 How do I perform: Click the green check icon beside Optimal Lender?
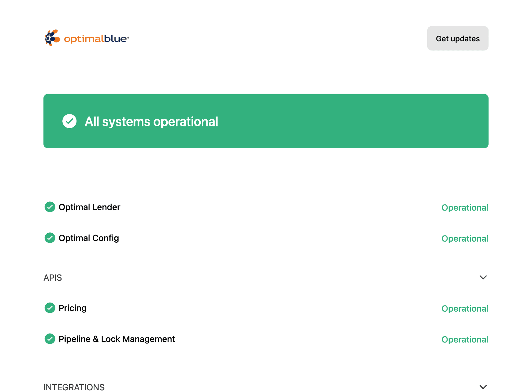(50, 207)
